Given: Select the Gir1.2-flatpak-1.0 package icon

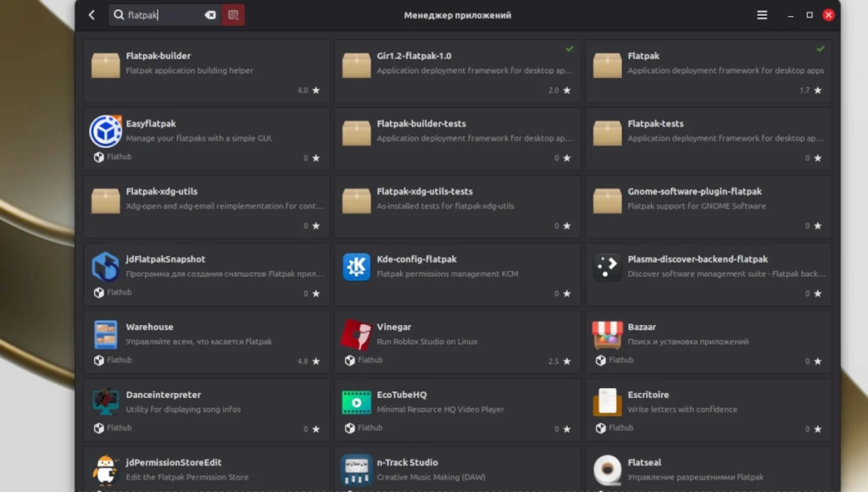Looking at the screenshot, I should [357, 65].
